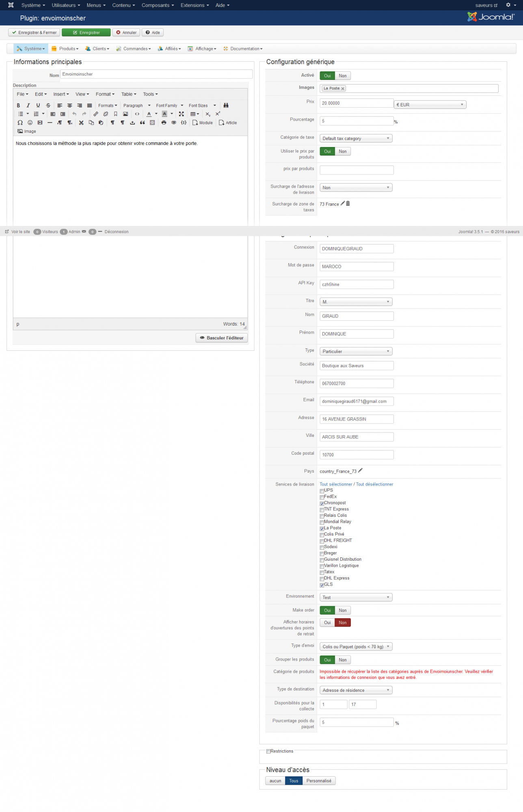
Task: Click Basculer l'éditeur button
Action: [x=222, y=338]
